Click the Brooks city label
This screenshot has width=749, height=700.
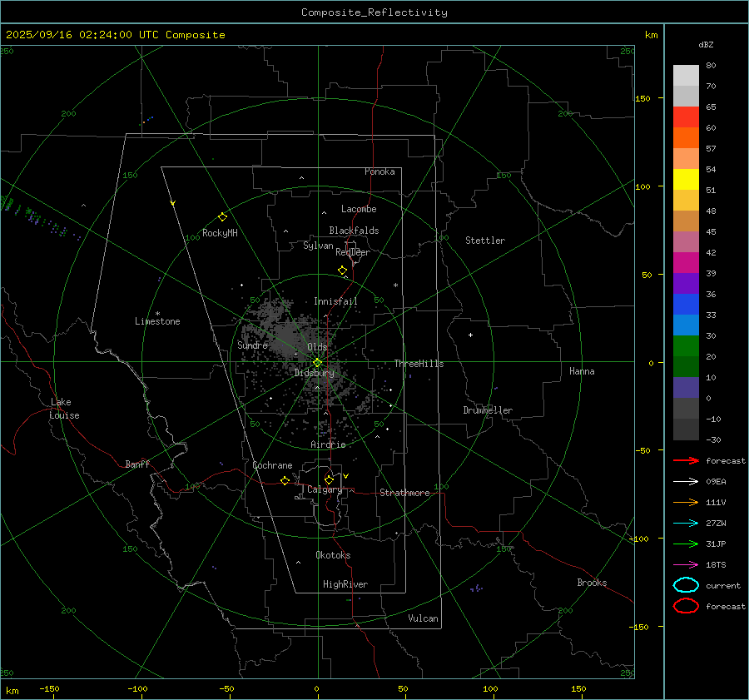click(592, 583)
